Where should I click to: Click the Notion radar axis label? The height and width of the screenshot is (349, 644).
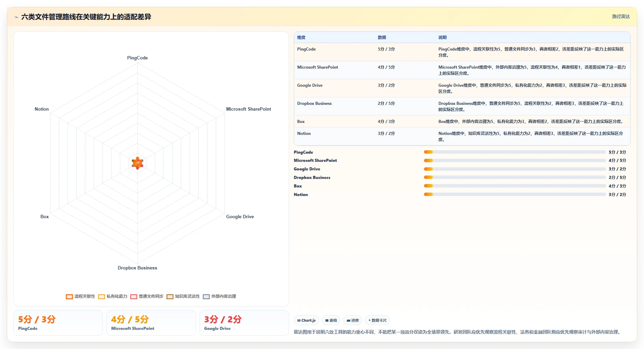click(x=42, y=109)
